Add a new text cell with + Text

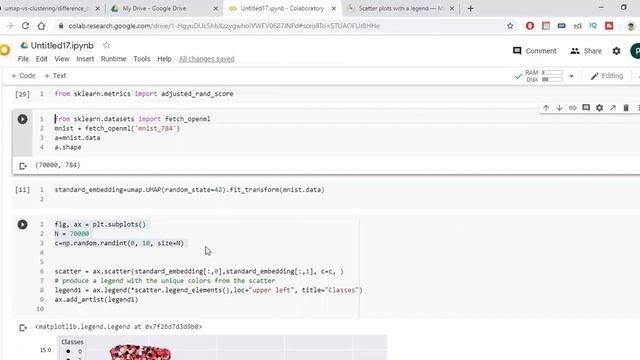click(x=55, y=76)
